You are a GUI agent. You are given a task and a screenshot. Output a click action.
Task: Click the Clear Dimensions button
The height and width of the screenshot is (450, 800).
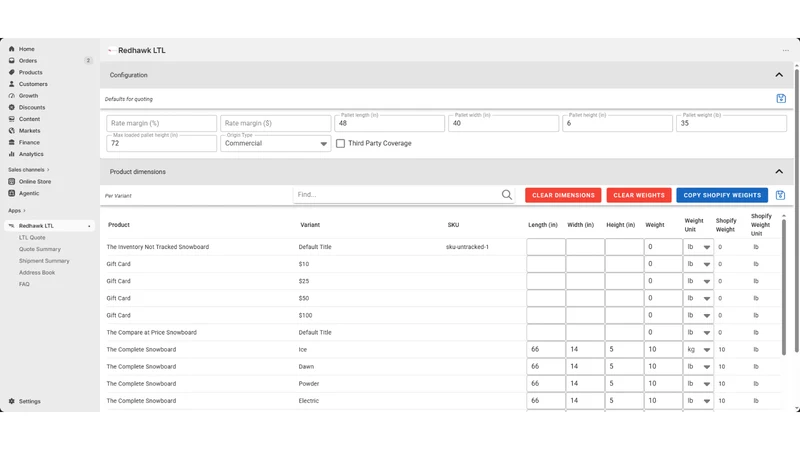pyautogui.click(x=563, y=195)
